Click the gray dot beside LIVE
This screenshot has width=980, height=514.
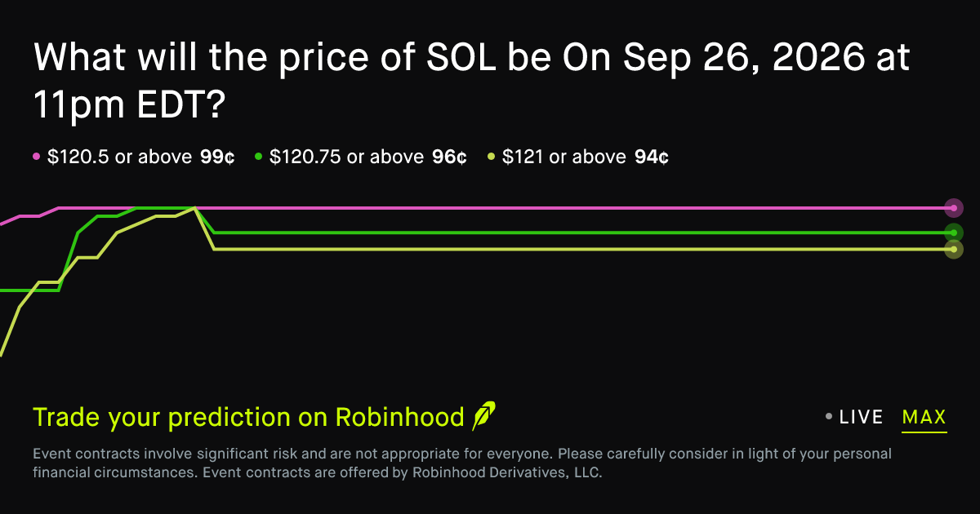tap(829, 417)
